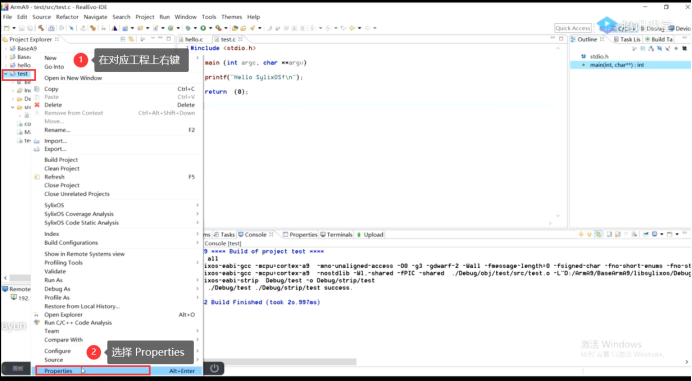Click the Quick Access search field

(x=573, y=28)
